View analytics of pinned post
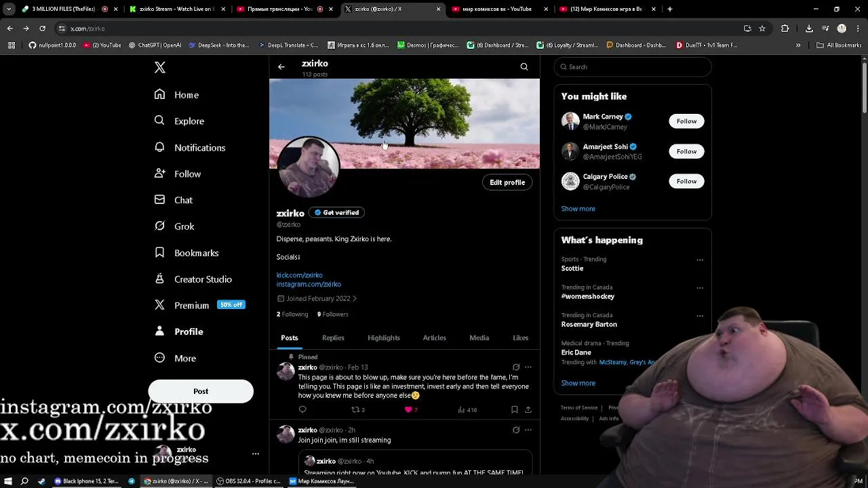The image size is (868, 488). point(467,409)
